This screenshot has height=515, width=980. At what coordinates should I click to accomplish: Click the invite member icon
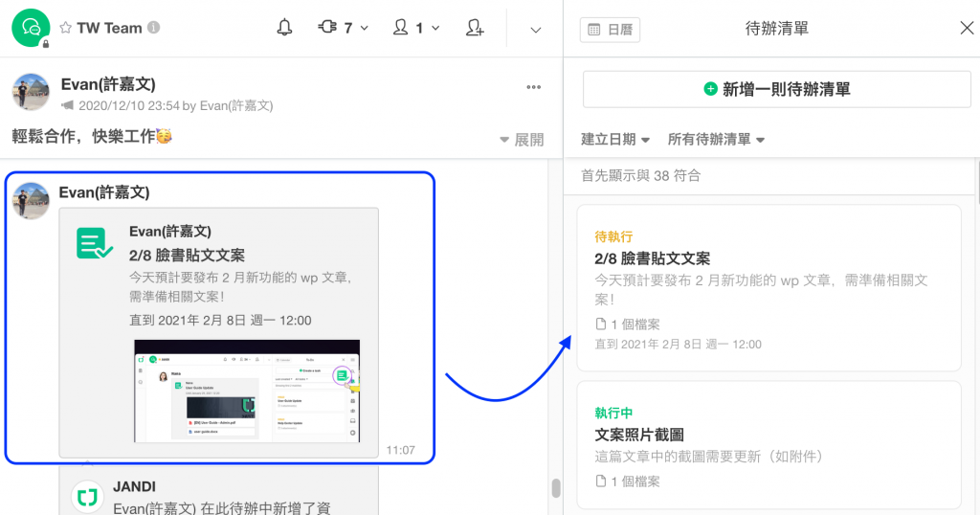[x=475, y=29]
